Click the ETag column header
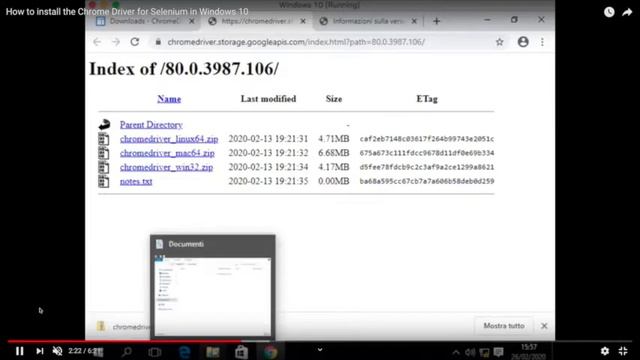 pyautogui.click(x=427, y=99)
